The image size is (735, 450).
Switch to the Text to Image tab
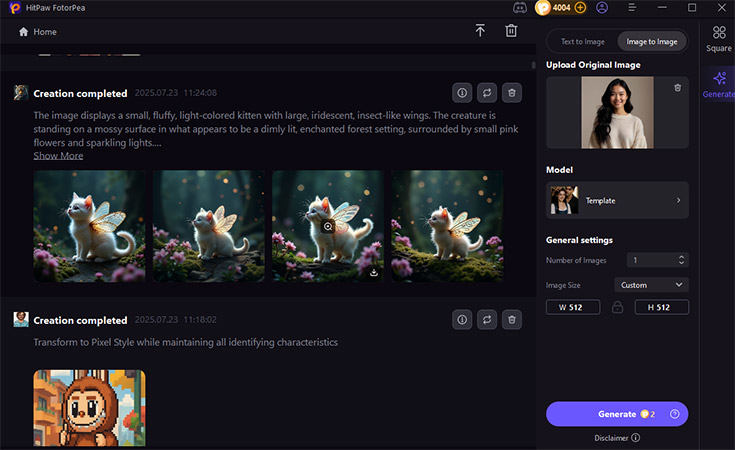tap(581, 41)
